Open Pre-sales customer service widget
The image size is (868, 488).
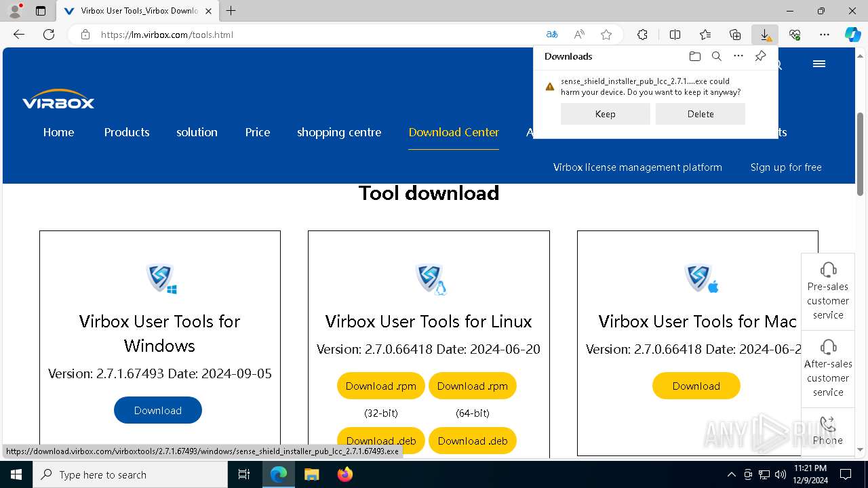[828, 291]
